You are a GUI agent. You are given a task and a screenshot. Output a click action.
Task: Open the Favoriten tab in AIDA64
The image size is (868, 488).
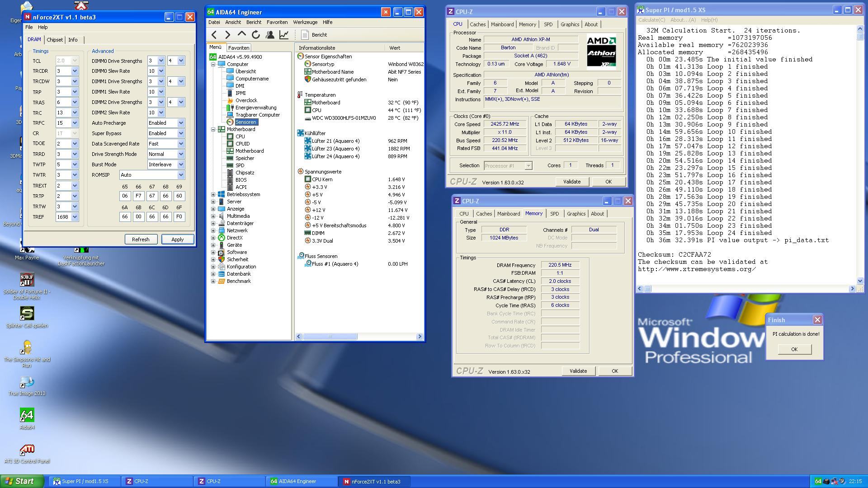pyautogui.click(x=239, y=48)
